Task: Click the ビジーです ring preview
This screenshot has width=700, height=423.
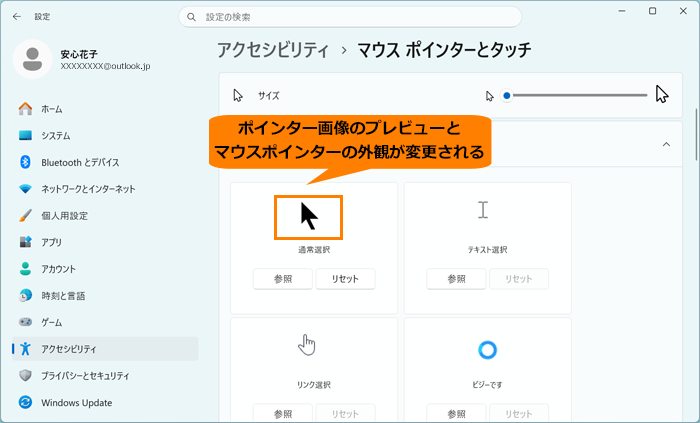Action: coord(488,350)
